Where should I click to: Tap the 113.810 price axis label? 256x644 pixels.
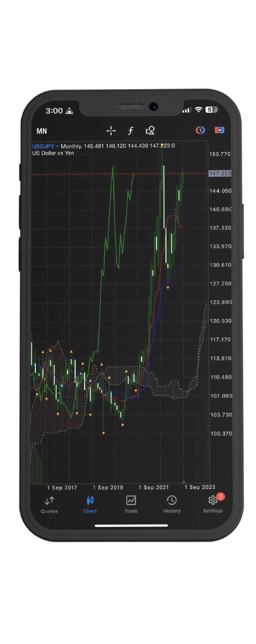click(221, 358)
